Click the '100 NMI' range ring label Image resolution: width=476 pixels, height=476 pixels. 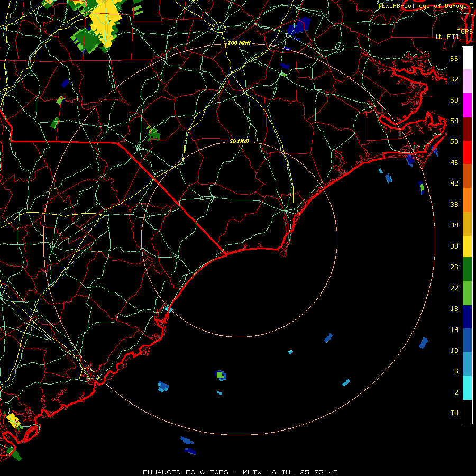click(239, 43)
